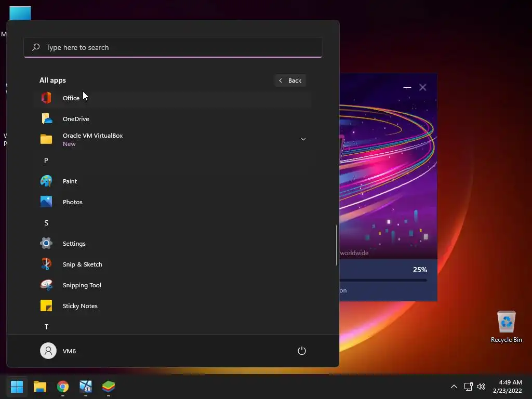
Task: Select the Recycle Bin desktop icon
Action: (x=506, y=322)
